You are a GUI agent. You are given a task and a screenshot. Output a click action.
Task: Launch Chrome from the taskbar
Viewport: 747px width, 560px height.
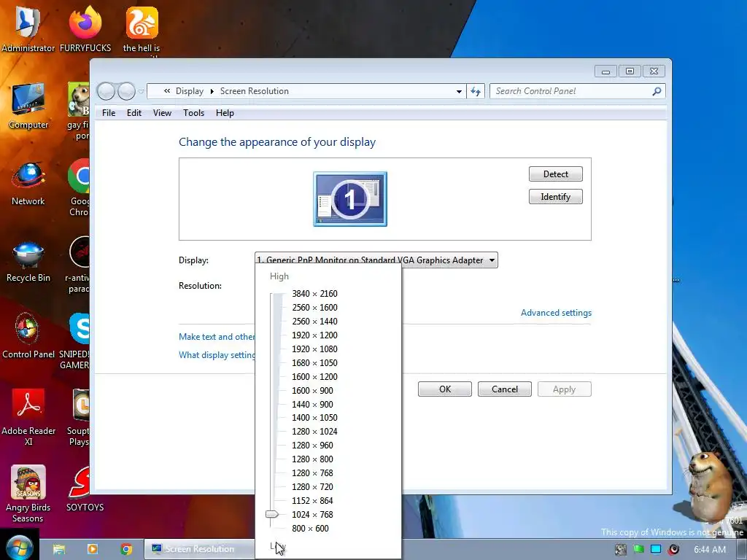coord(126,549)
